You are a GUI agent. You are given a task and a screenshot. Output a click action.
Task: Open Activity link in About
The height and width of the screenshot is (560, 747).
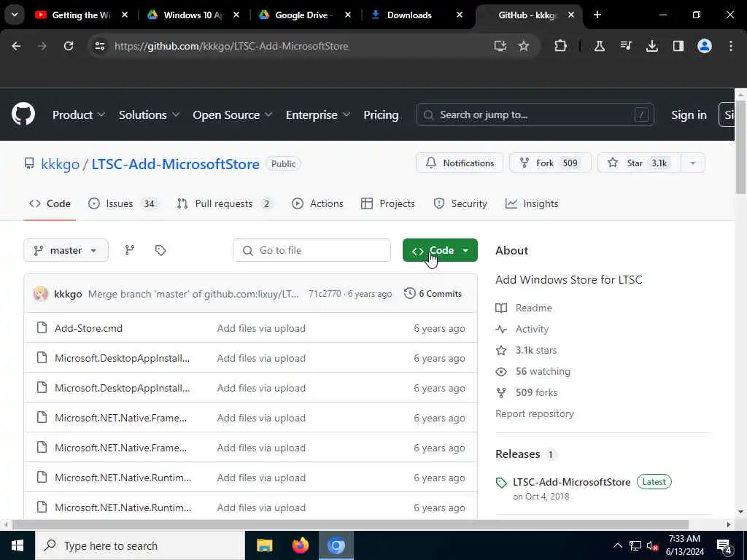532,329
